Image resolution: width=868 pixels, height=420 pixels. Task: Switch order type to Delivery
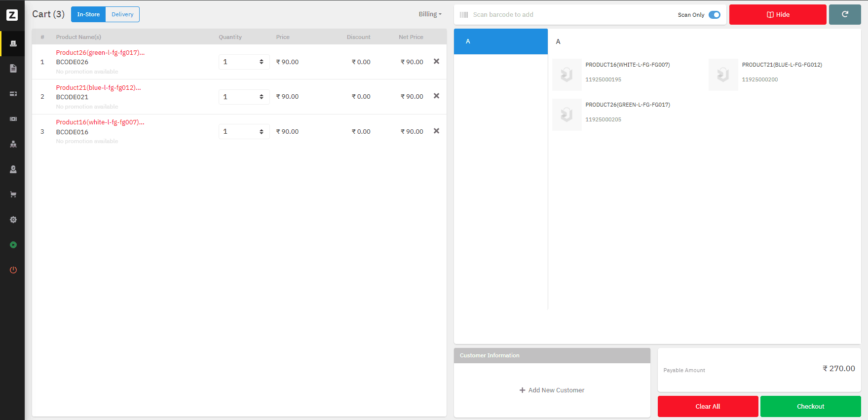122,14
